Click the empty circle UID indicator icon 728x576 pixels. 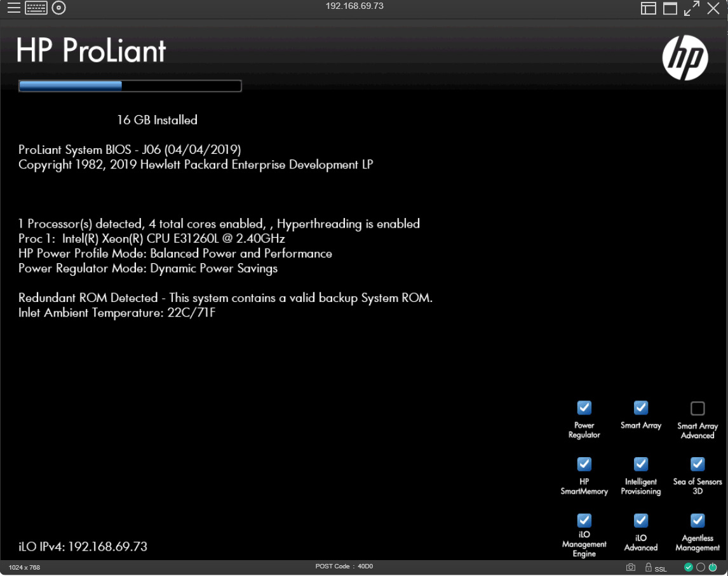click(x=701, y=567)
